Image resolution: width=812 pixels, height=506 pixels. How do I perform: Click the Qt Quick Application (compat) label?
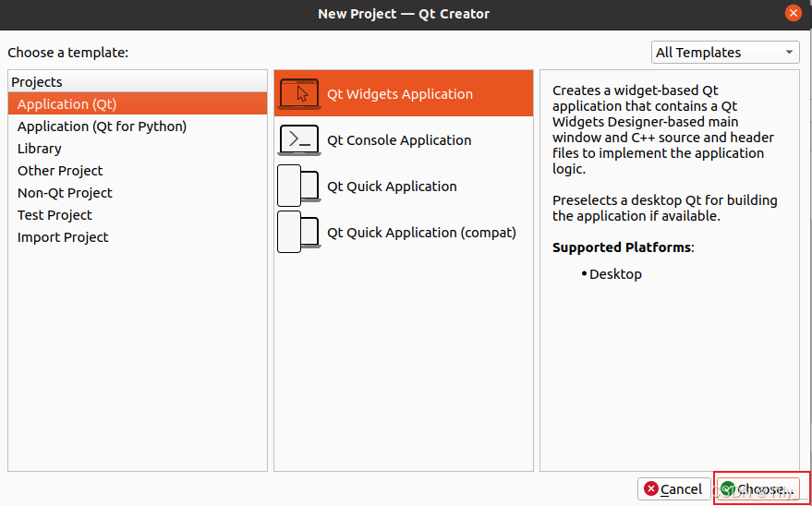point(421,233)
